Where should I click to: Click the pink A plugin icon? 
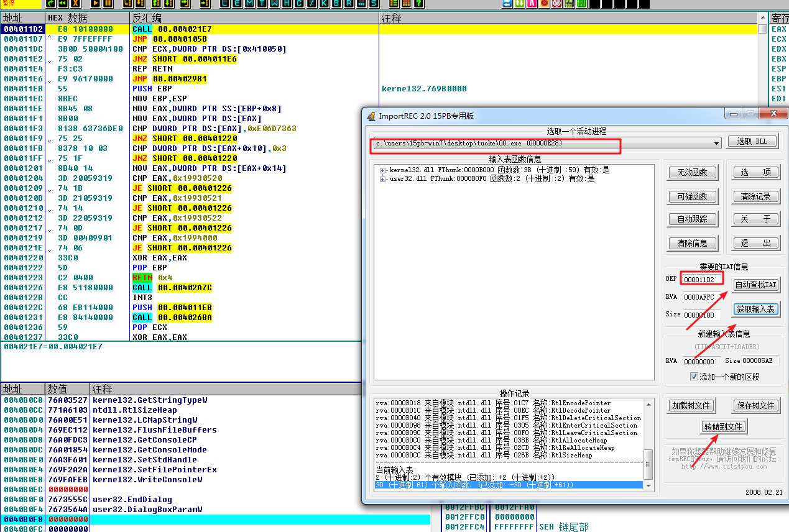532,3
